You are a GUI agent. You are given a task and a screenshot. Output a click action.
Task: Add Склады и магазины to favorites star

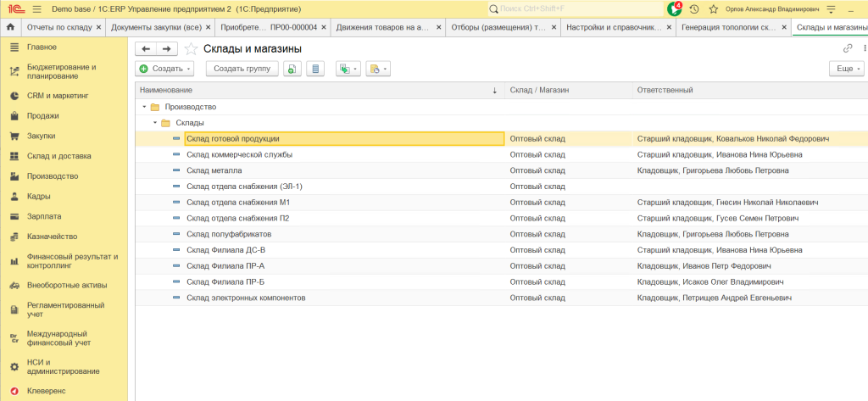click(x=191, y=48)
